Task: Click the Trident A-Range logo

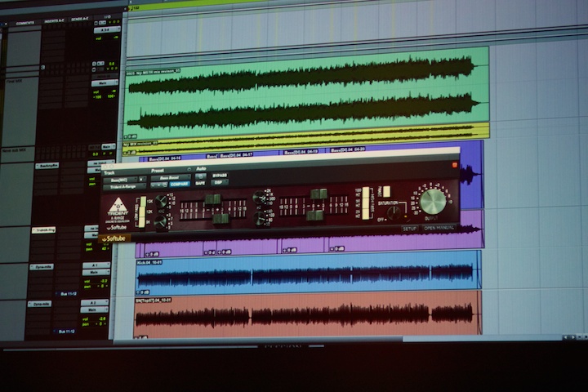Action: click(118, 207)
